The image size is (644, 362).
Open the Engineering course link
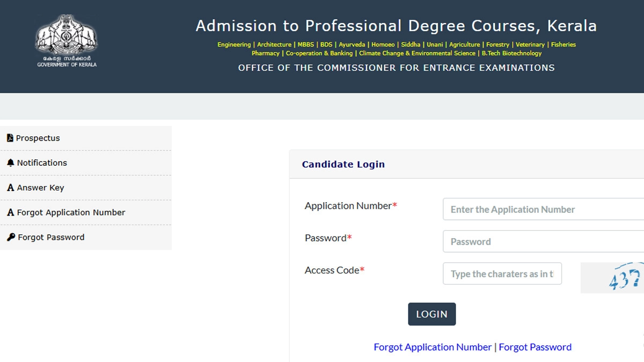point(233,45)
